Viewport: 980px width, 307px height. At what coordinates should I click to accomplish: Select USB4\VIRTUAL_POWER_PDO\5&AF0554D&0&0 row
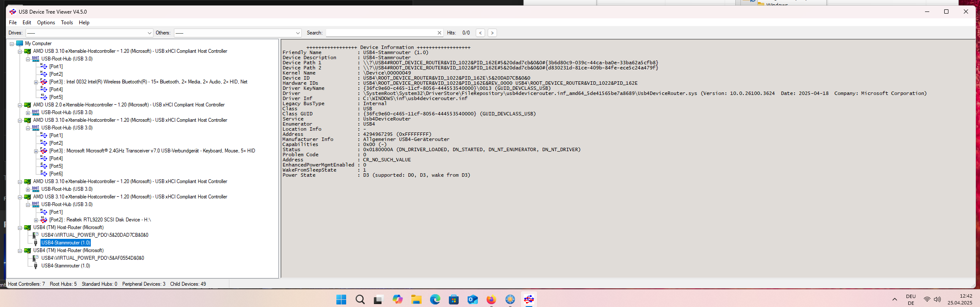pos(93,258)
